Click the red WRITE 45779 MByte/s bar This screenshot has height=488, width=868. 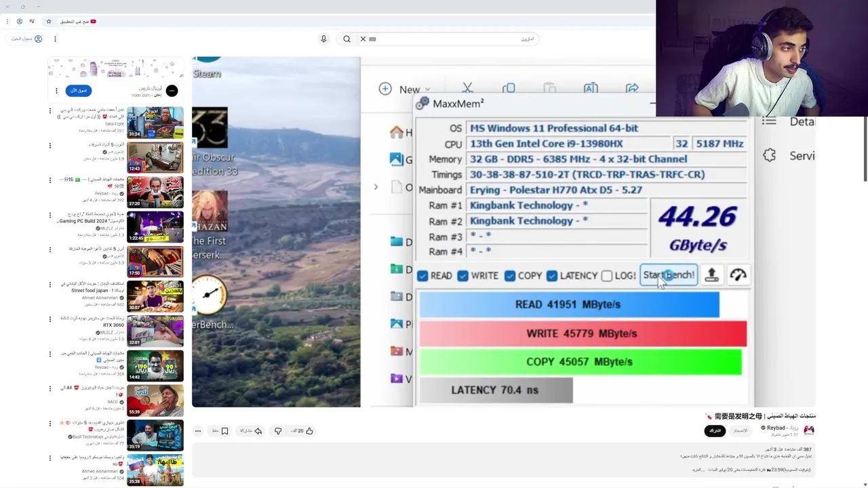point(583,333)
